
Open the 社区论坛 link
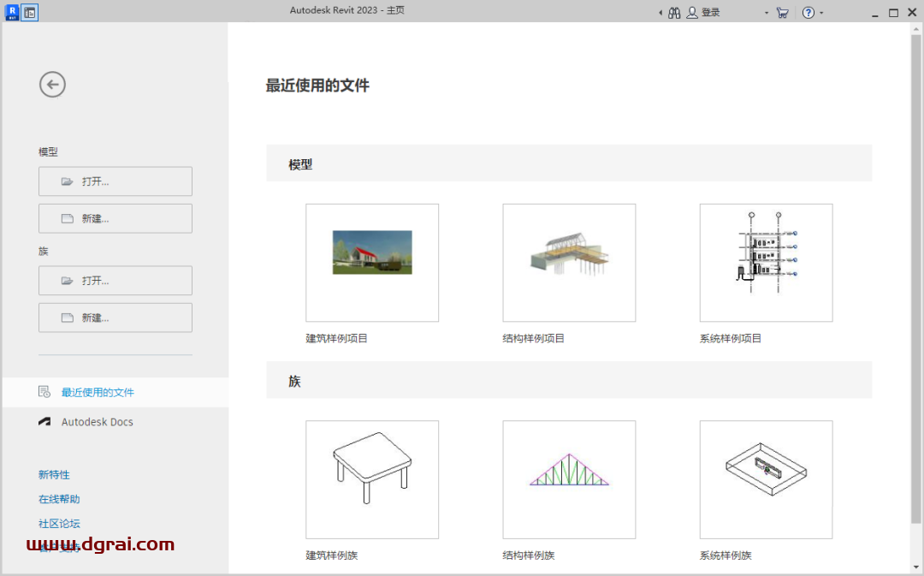(59, 524)
